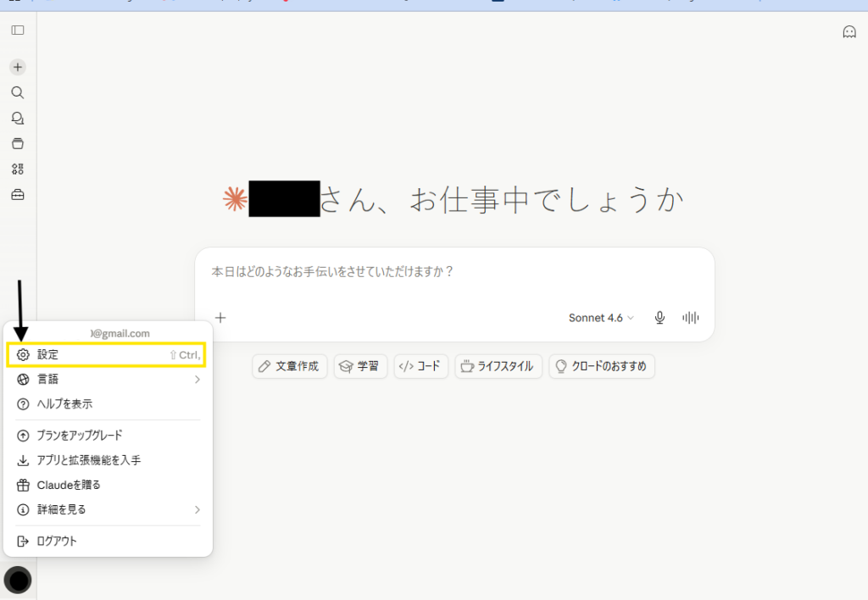868x600 pixels.
Task: Click the 学習 suggestion button
Action: [x=360, y=366]
